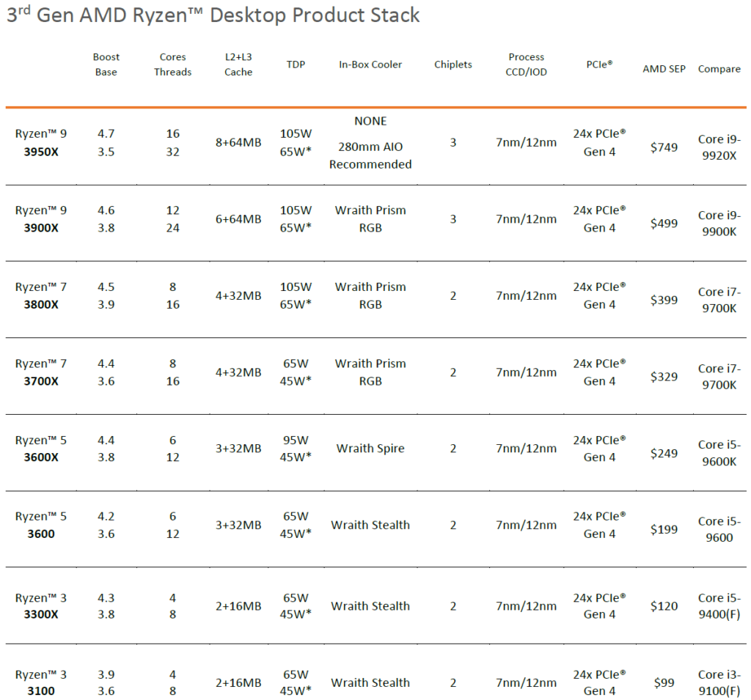The width and height of the screenshot is (751, 700).
Task: Select the $99 price cell
Action: (x=664, y=682)
